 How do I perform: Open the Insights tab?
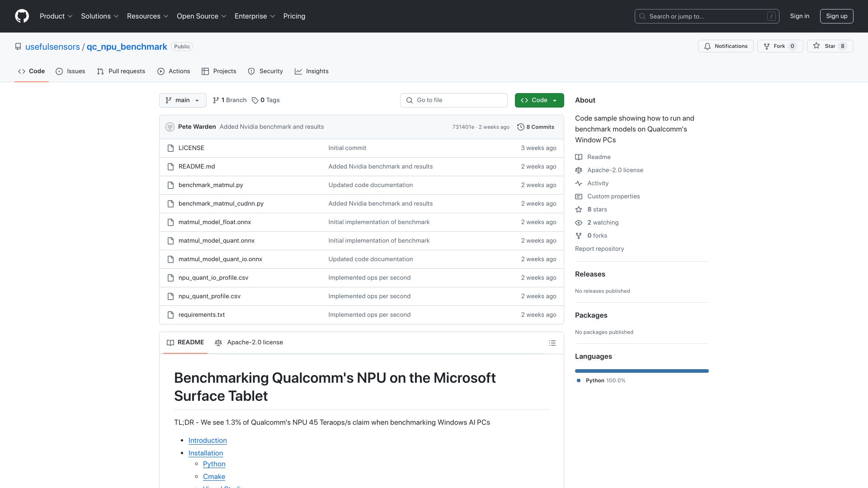(x=311, y=71)
